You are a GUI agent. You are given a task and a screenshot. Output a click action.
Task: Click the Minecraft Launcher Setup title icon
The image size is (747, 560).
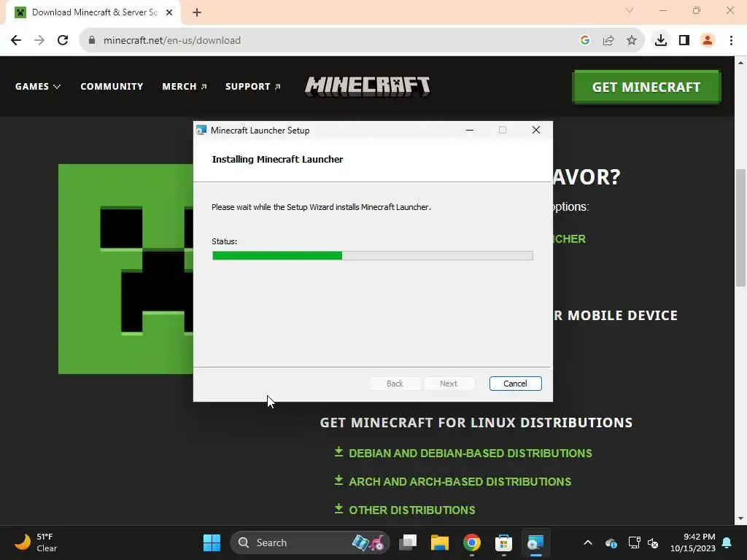pyautogui.click(x=201, y=130)
